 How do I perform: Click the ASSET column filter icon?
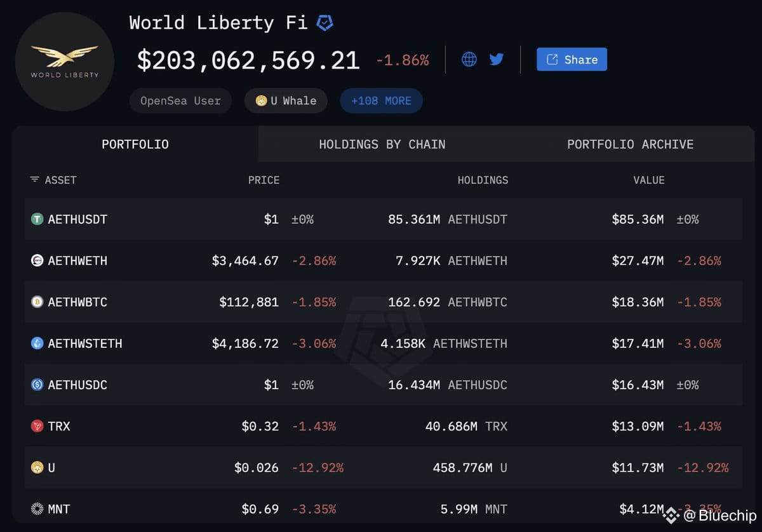pos(35,180)
